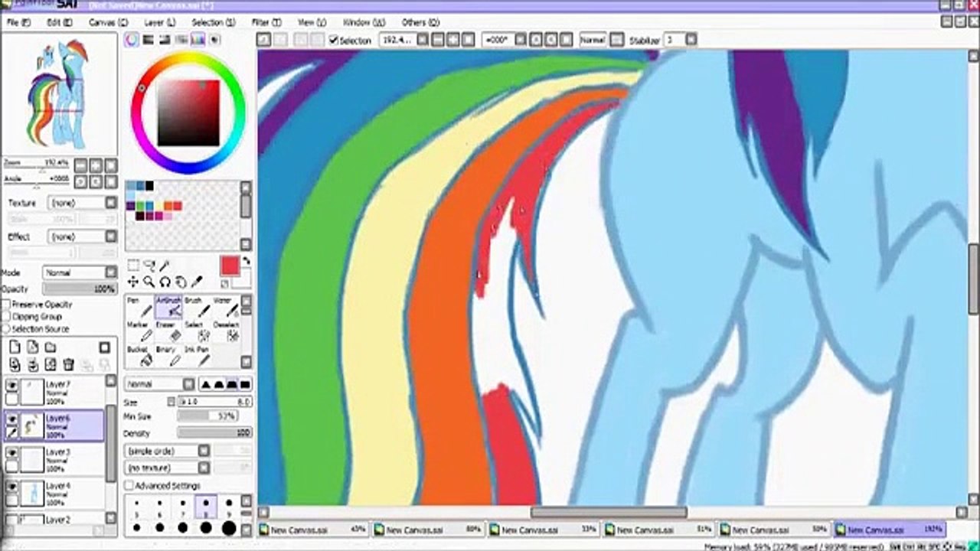980x551 pixels.
Task: Select the Ink Pen tool
Action: tap(197, 356)
